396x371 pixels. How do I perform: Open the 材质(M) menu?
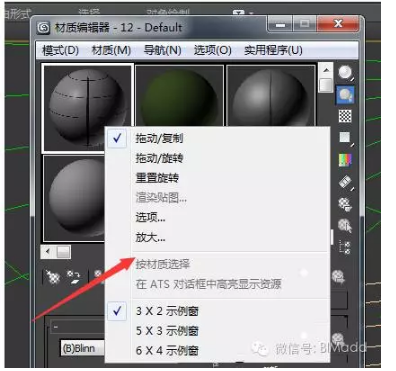pos(111,50)
